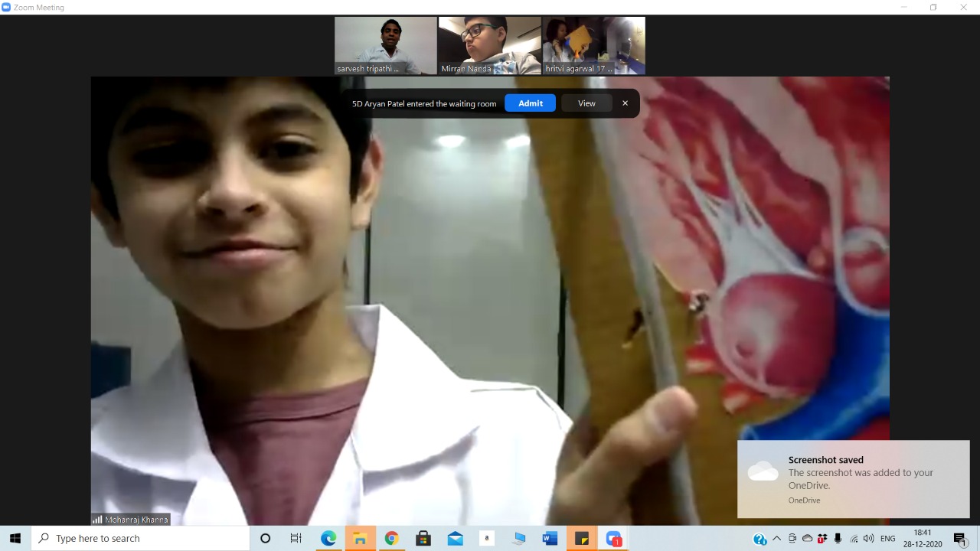980x551 pixels.
Task: Open the Dropbox tray icon
Action: coord(822,539)
